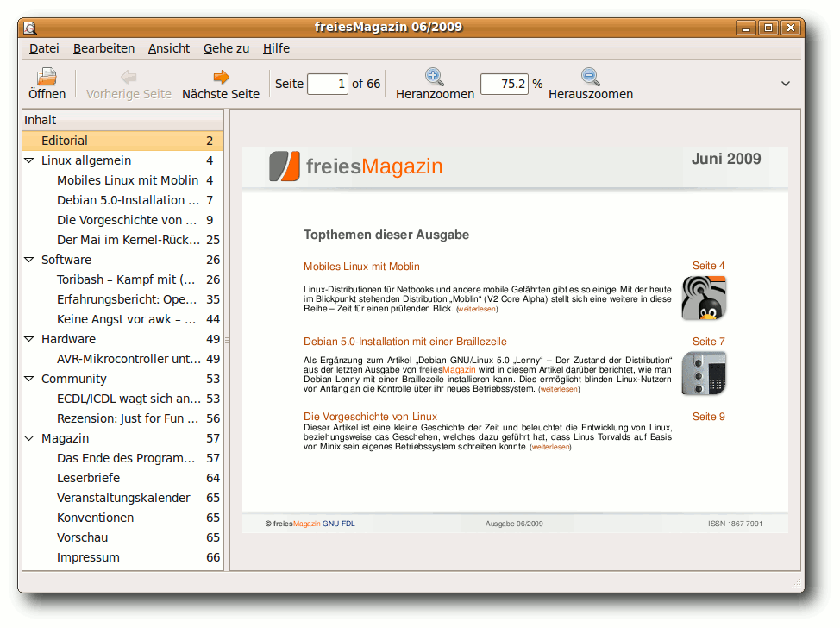The image size is (840, 628).
Task: Click the document viewer icon in title bar
Action: (30, 28)
